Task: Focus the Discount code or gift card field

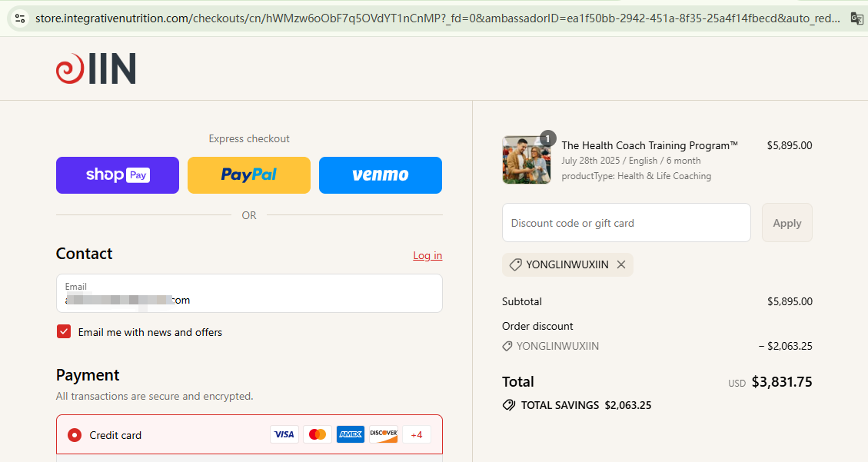Action: (x=626, y=222)
